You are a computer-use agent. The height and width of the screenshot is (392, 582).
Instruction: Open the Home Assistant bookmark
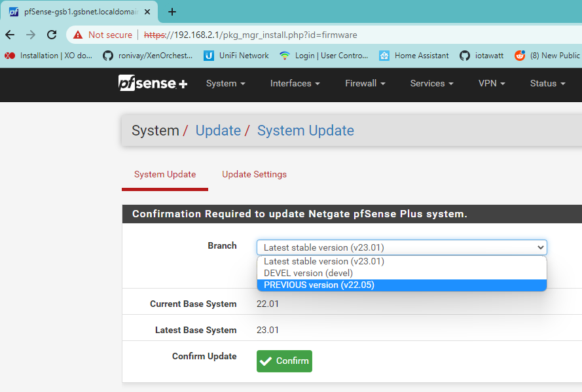point(414,56)
